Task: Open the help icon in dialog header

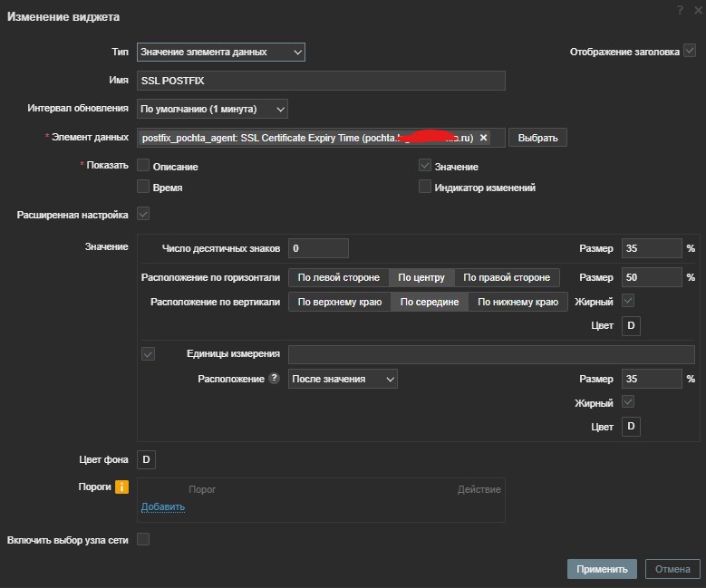Action: click(680, 9)
